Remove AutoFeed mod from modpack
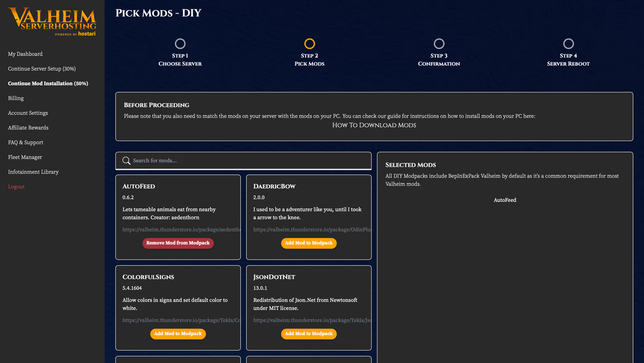The width and height of the screenshot is (644, 363). pos(178,243)
